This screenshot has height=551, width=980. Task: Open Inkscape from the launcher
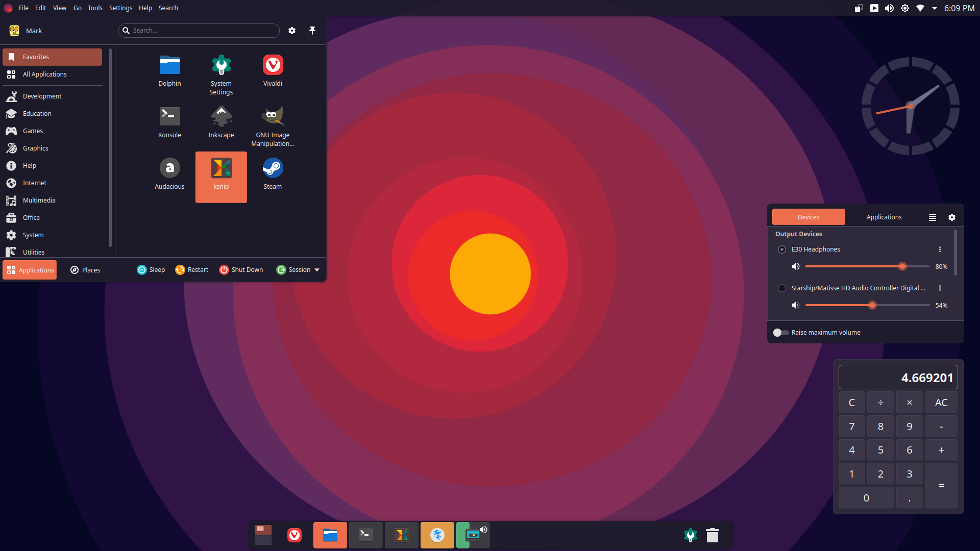click(x=221, y=122)
